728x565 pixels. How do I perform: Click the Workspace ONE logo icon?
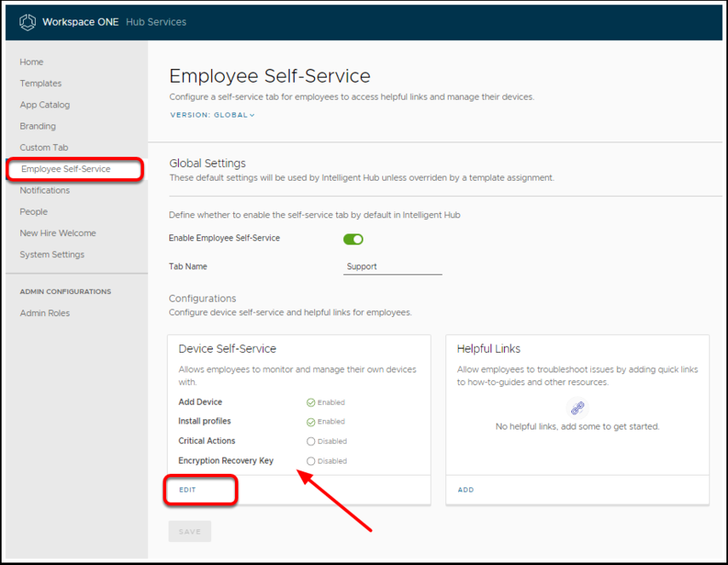pos(27,21)
